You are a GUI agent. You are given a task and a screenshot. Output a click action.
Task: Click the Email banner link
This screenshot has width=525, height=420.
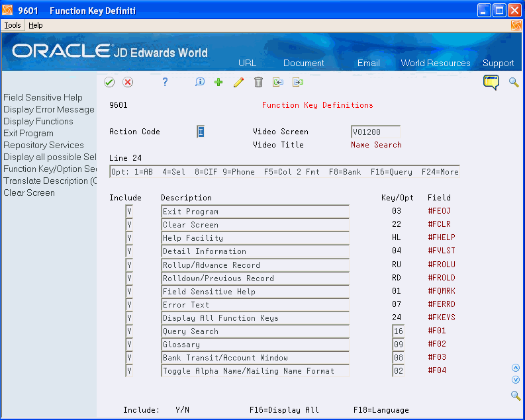(369, 63)
